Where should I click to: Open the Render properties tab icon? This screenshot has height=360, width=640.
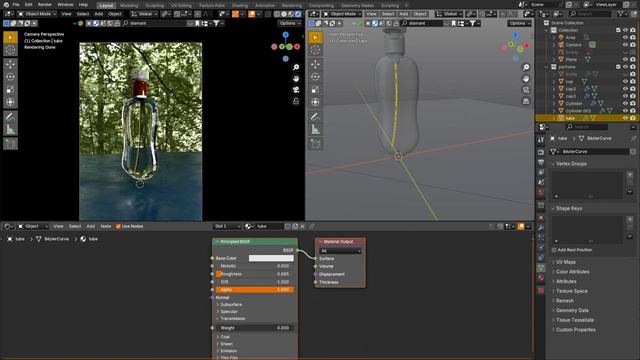541,152
